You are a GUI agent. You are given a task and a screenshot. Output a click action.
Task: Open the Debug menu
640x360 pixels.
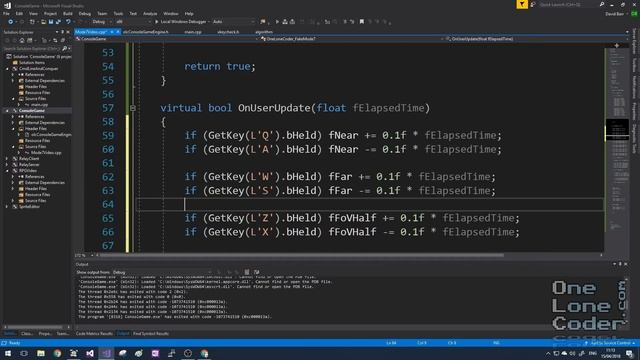84,13
